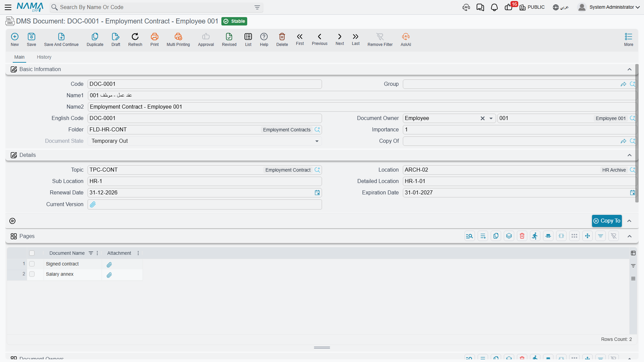This screenshot has width=644, height=362.
Task: Collapse the Details section
Action: click(630, 155)
